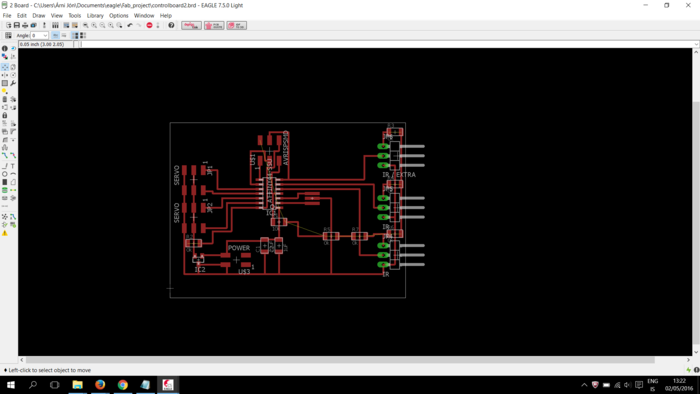
Task: Click in the command line input field
Action: click(387, 44)
